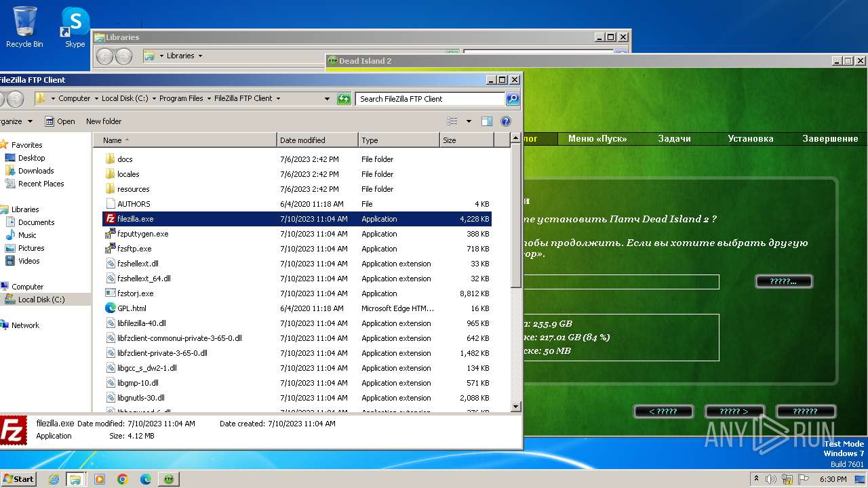Open Videos library in sidebar
Viewport: 868px width, 488px height.
tap(28, 261)
